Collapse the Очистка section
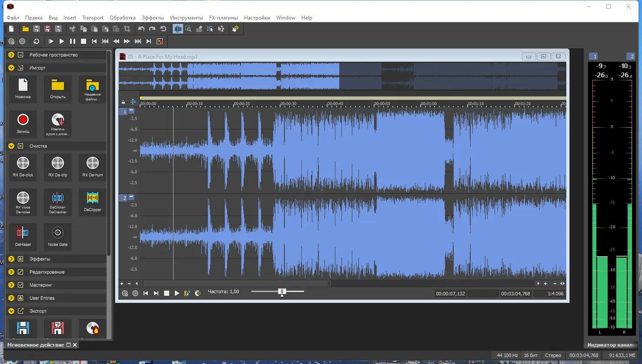The width and height of the screenshot is (642, 364). [x=11, y=146]
